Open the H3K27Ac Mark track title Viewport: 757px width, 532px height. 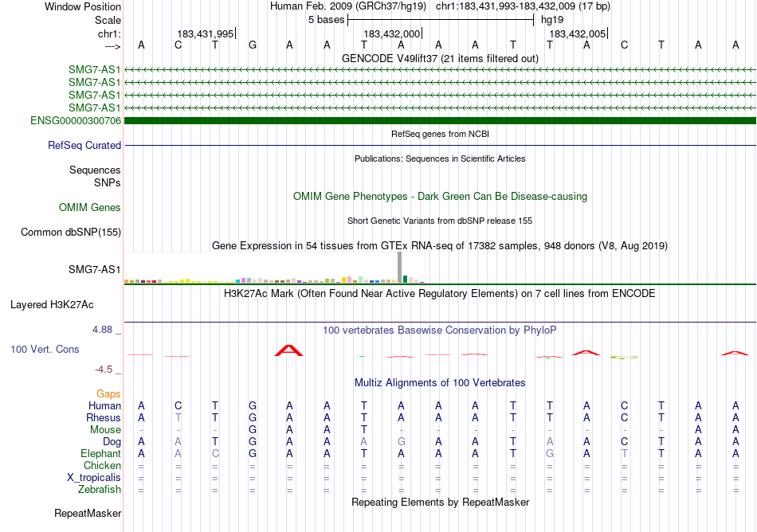click(440, 293)
